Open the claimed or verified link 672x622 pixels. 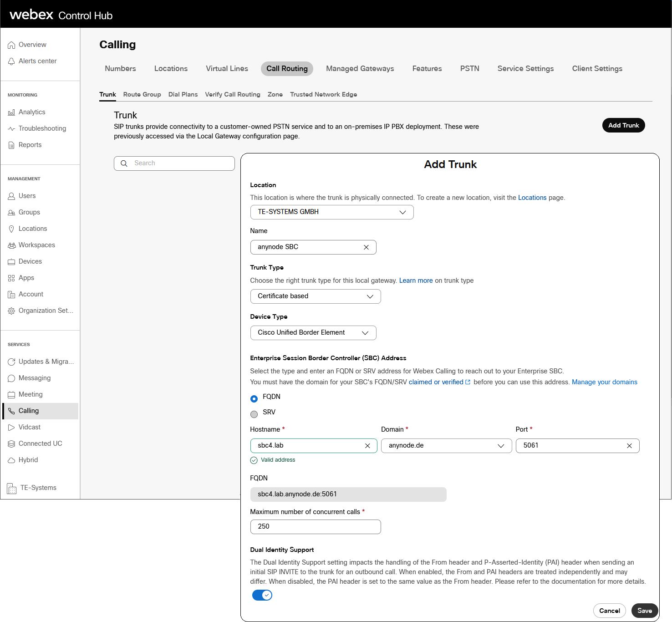point(439,382)
